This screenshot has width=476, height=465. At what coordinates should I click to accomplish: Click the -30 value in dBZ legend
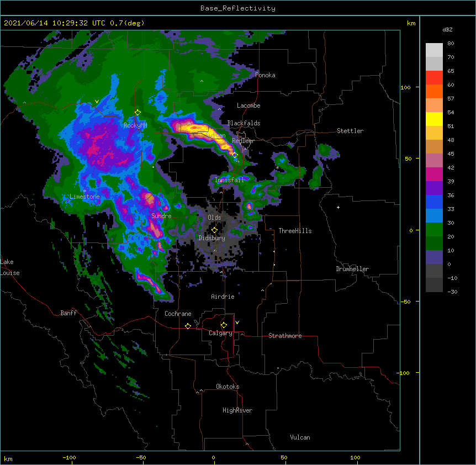(x=452, y=292)
